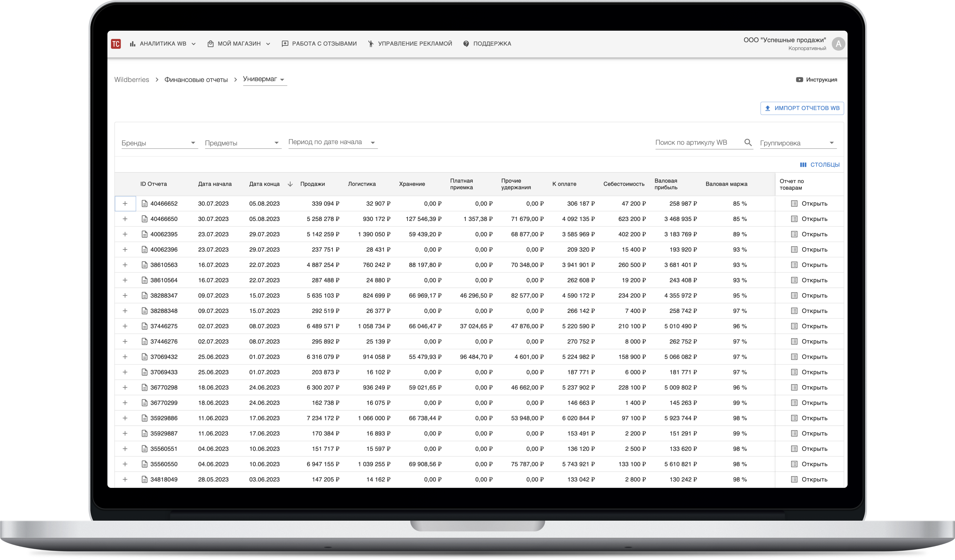Click the red TC logo icon
The width and height of the screenshot is (955, 560).
pyautogui.click(x=116, y=44)
